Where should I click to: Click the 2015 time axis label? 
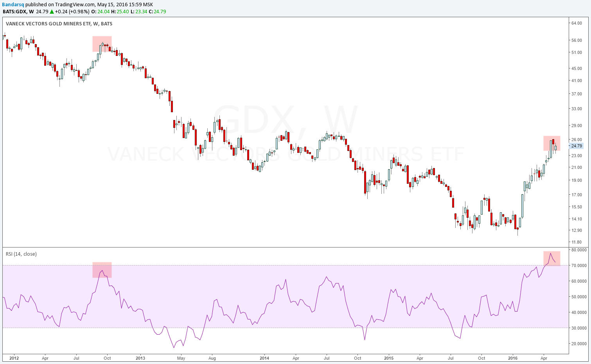[389, 358]
